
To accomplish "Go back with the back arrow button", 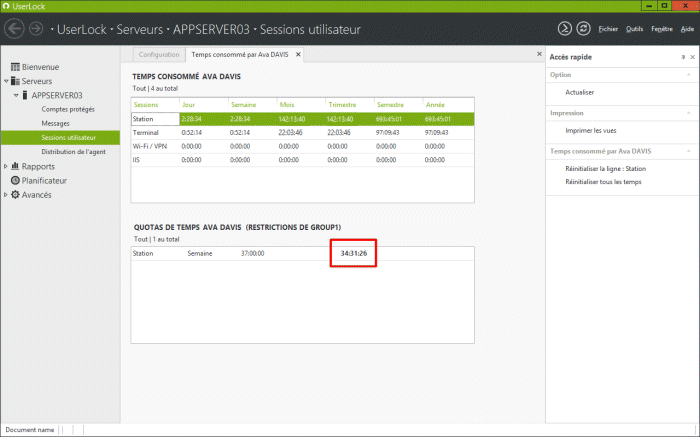I will (14, 29).
